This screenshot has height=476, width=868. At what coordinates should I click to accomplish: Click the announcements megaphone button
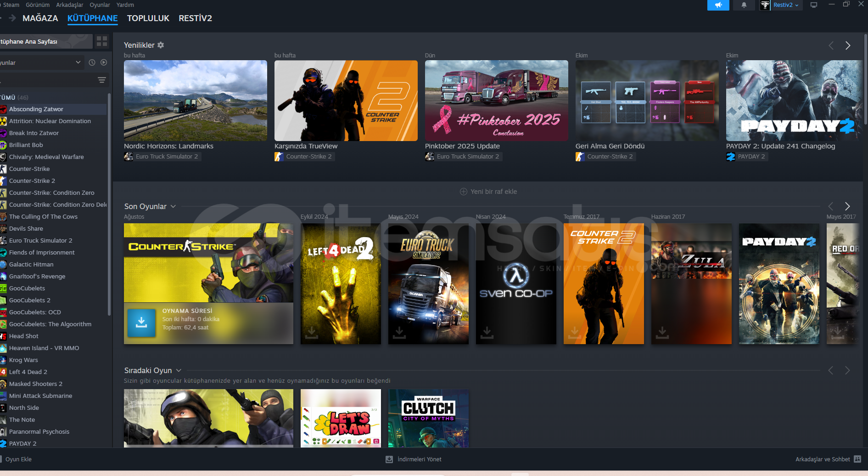click(x=718, y=5)
